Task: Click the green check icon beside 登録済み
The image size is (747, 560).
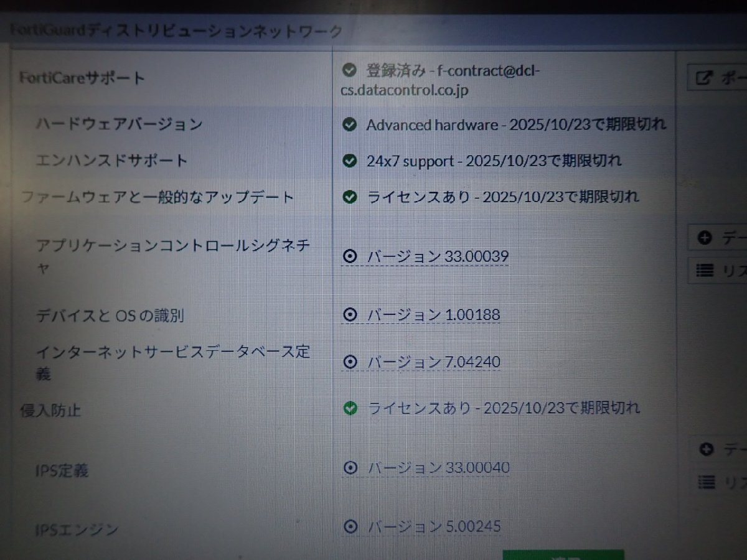Action: 349,69
